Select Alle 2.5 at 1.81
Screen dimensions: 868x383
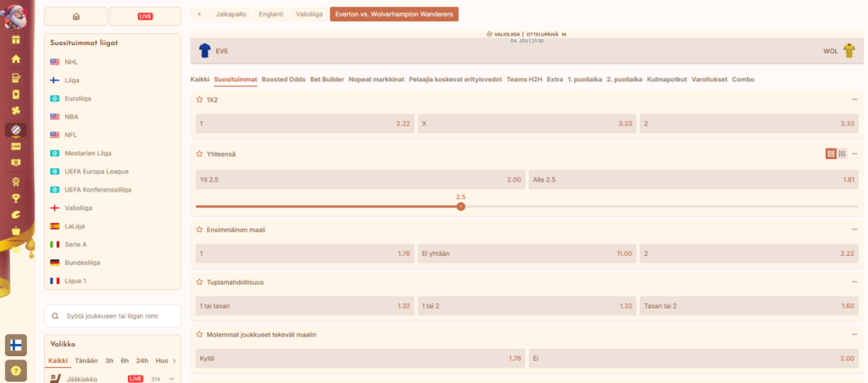(693, 180)
